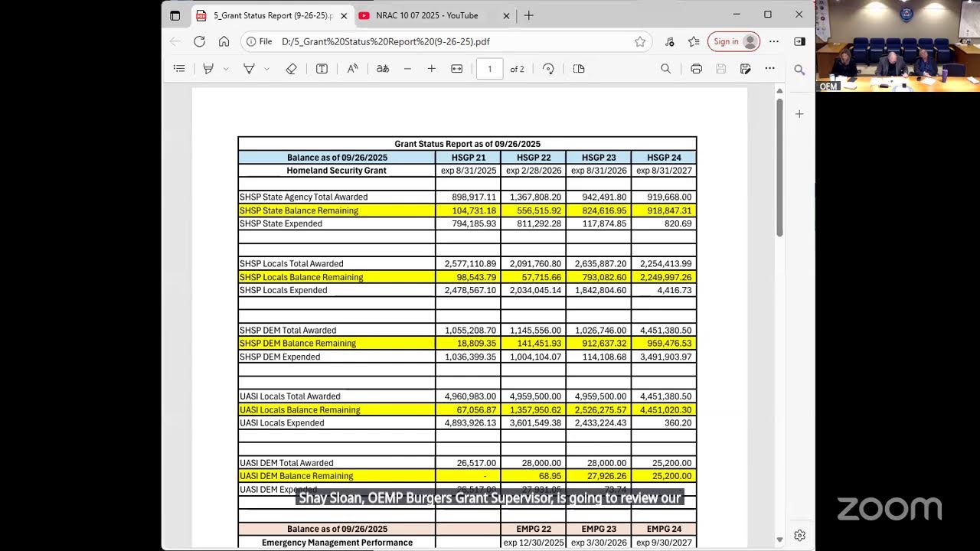Image resolution: width=980 pixels, height=551 pixels.
Task: Click the "HSGP 24" column header
Action: pos(664,158)
